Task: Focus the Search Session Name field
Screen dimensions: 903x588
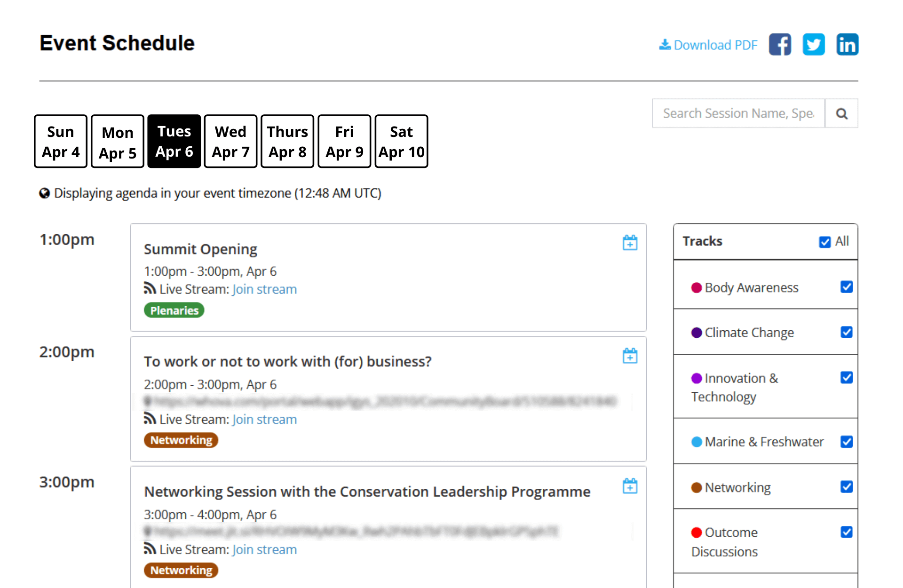Action: pos(738,113)
